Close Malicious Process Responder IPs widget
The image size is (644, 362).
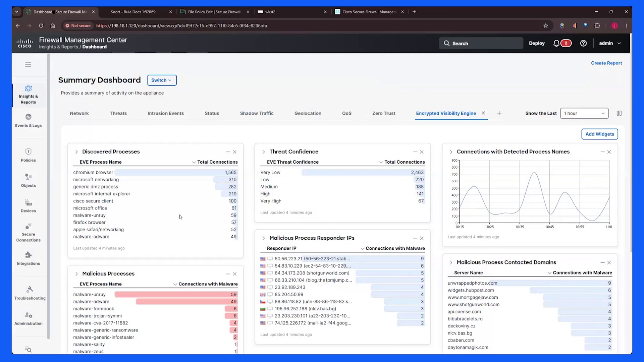coord(422,238)
